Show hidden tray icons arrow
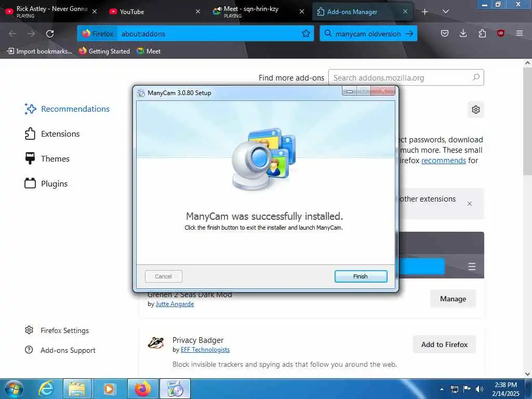The width and height of the screenshot is (532, 399). tap(442, 389)
